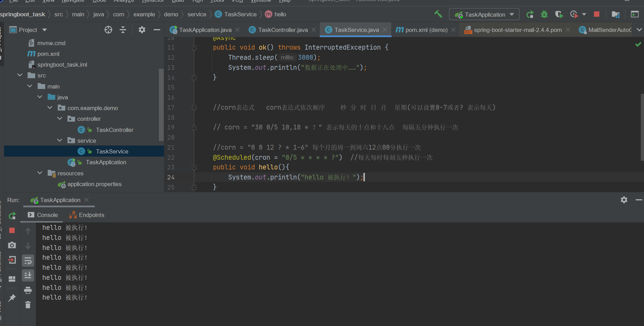Click springboot_task root breadcrumb
The width and height of the screenshot is (644, 326).
(23, 14)
